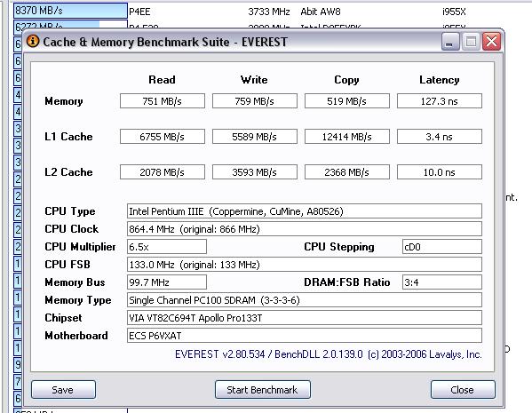Viewport: 532px width, 413px height.
Task: Click the Read column header
Action: pos(163,80)
